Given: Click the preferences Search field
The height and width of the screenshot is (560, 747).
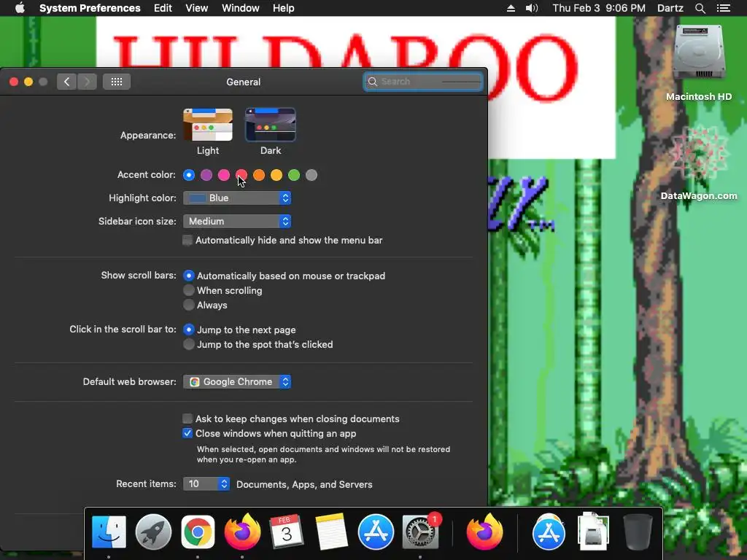Looking at the screenshot, I should click(x=423, y=82).
